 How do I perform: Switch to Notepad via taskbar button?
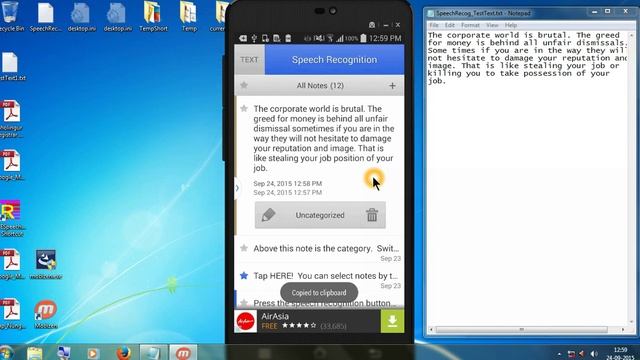[153, 353]
